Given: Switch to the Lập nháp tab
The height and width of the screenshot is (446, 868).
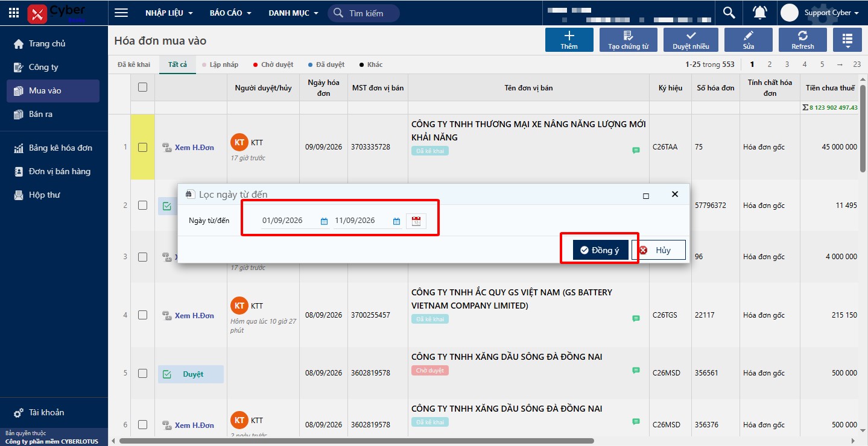Looking at the screenshot, I should pyautogui.click(x=220, y=64).
